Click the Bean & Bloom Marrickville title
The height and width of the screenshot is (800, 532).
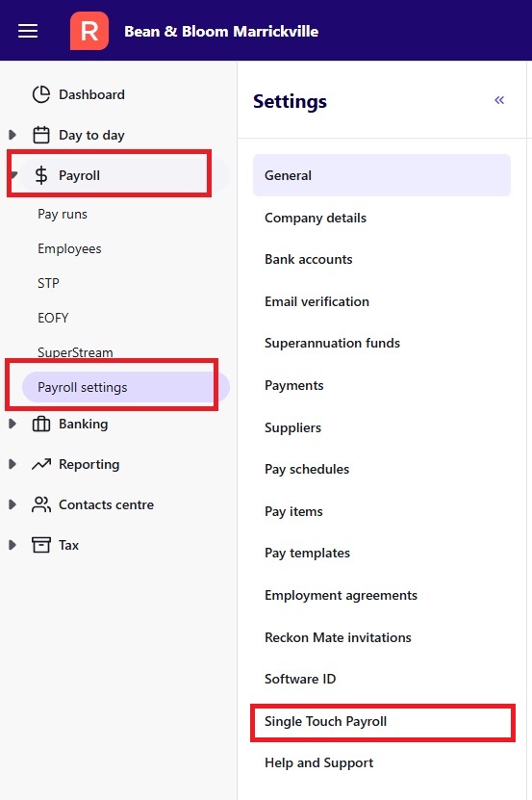point(221,31)
